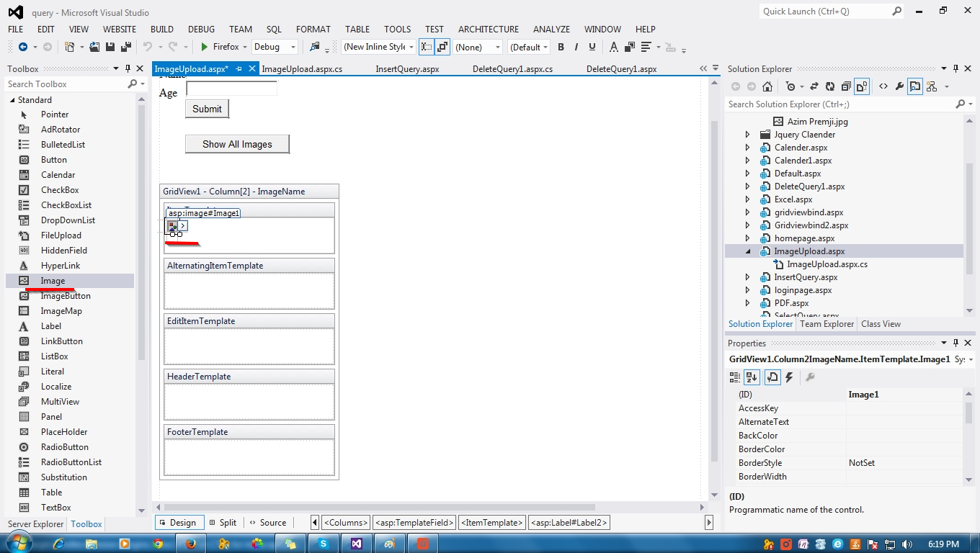The height and width of the screenshot is (553, 980).
Task: Open the New Inline Style dropdown
Action: [x=411, y=47]
